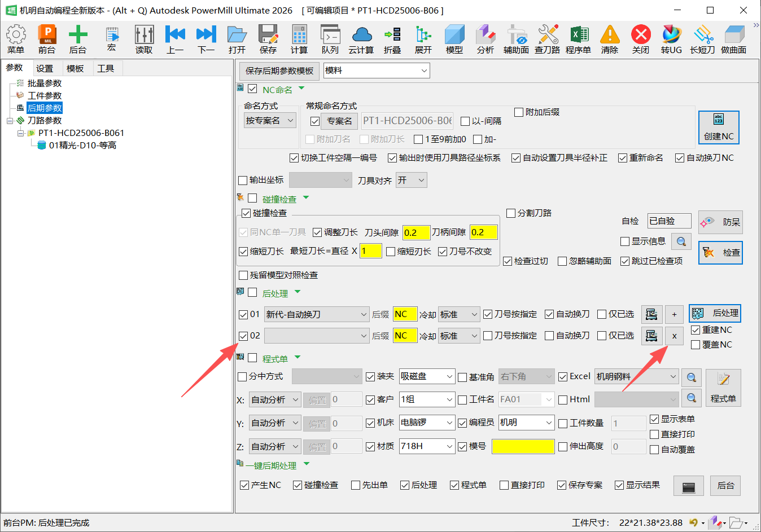
Task: Click the 转UG toolbar icon
Action: (672, 39)
